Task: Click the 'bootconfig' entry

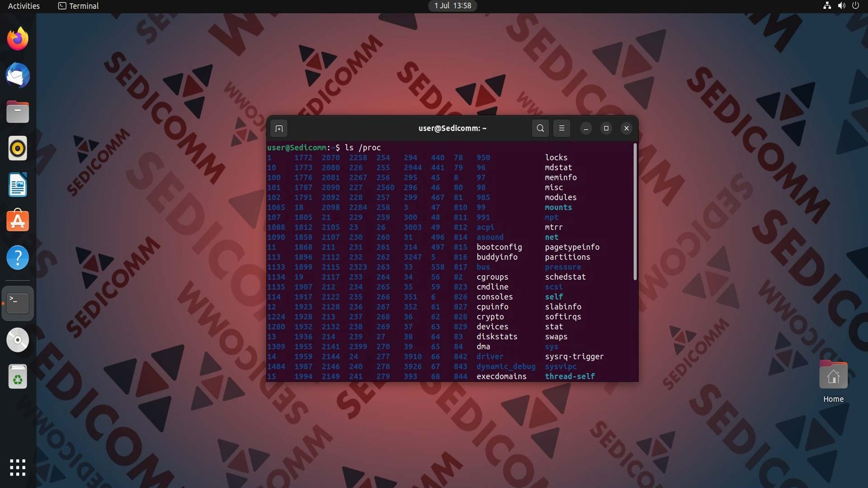Action: (x=499, y=247)
